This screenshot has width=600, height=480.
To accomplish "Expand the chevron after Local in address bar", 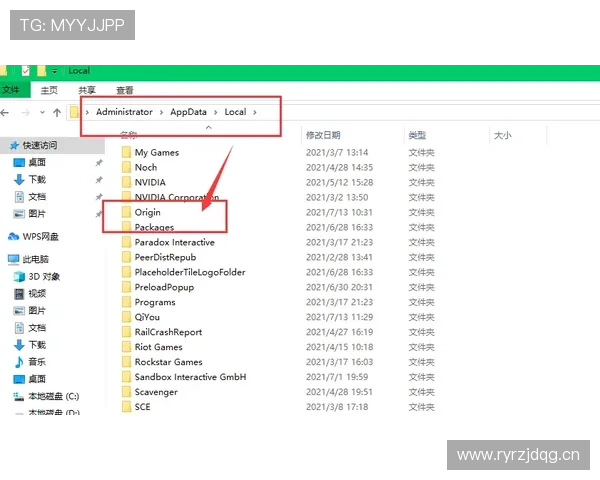I will [x=256, y=112].
